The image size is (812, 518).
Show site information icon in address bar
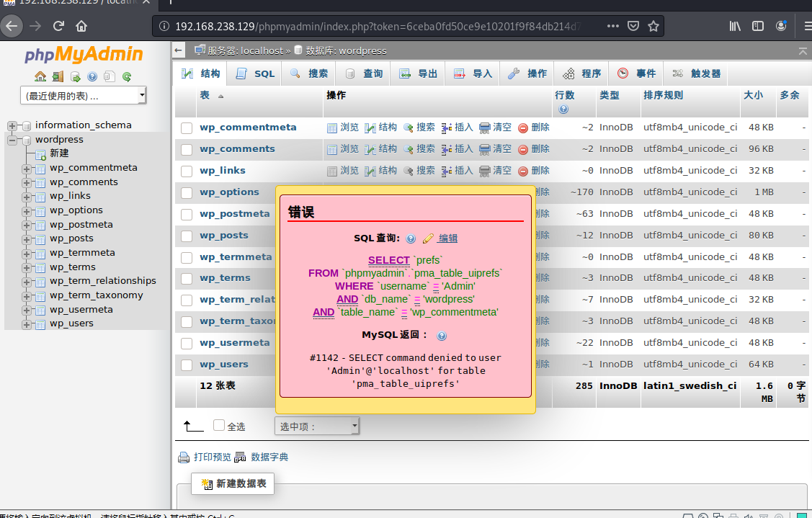164,26
